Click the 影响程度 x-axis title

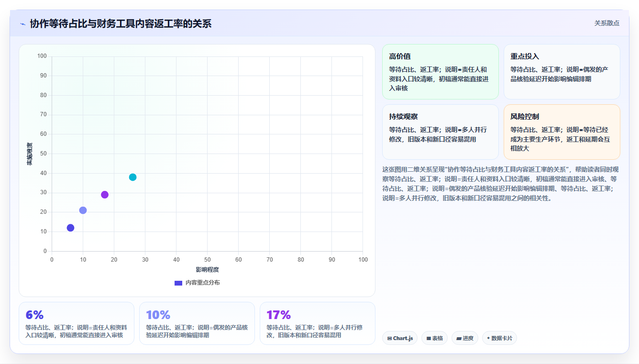coord(207,270)
